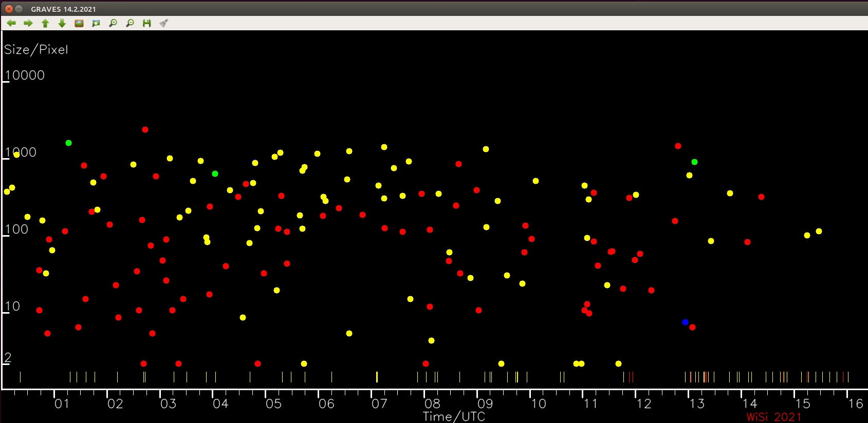Click the 11 hour label on time axis
The width and height of the screenshot is (868, 423).
click(590, 404)
